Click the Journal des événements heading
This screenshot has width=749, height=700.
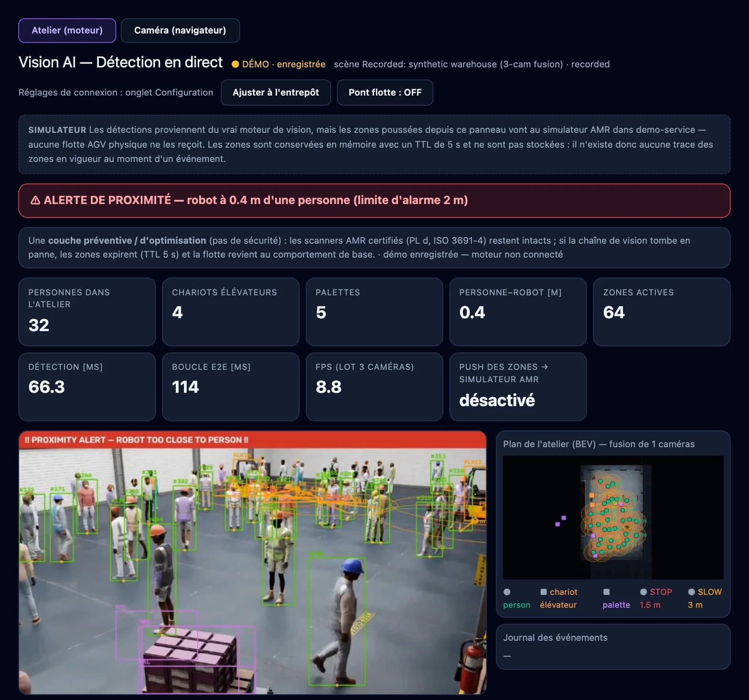pos(555,638)
